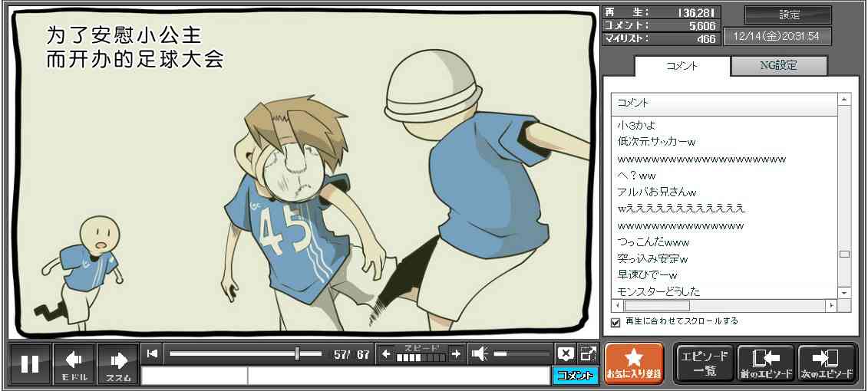
Task: Click the モドル rewind arrow button
Action: click(74, 363)
